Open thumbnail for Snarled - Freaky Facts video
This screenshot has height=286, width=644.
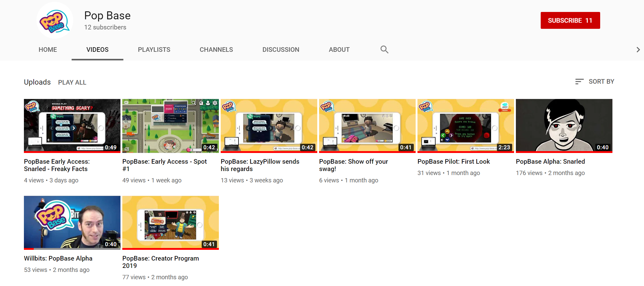(72, 126)
